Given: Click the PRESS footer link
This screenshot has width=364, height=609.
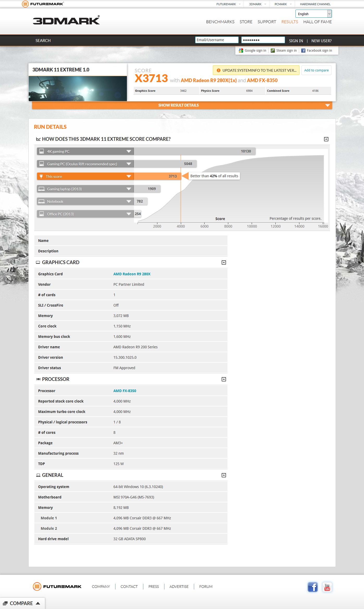Looking at the screenshot, I should coord(153,587).
